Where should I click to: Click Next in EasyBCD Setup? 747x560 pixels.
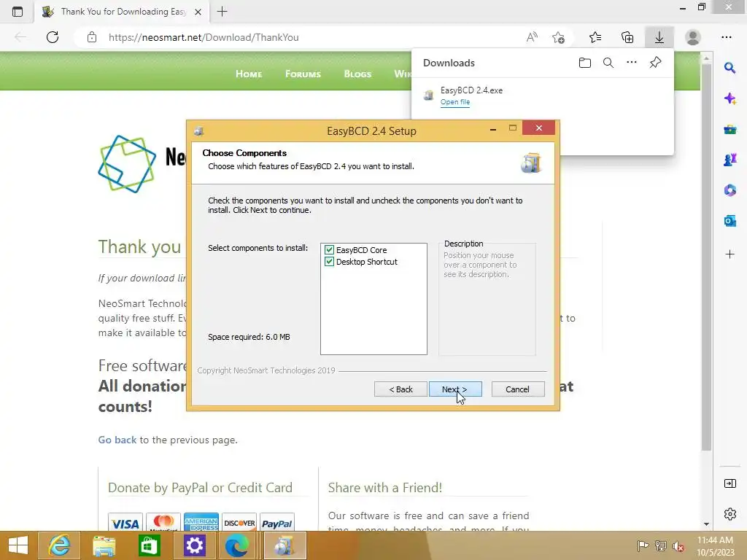(x=455, y=389)
